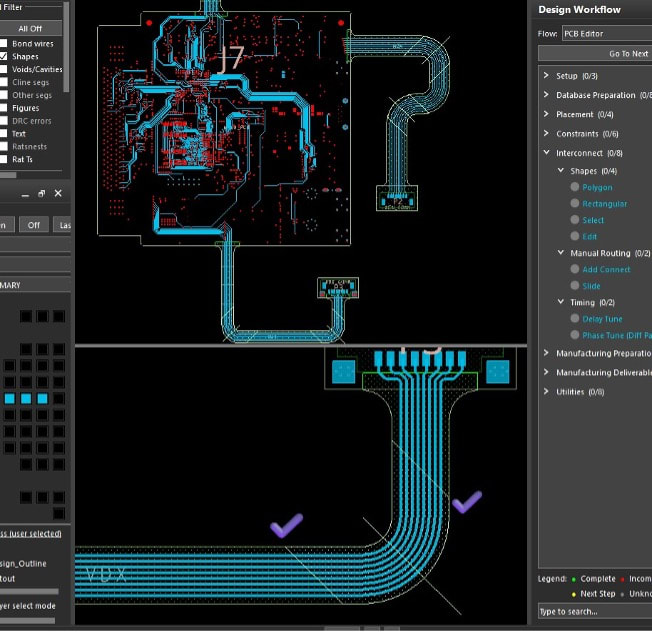Image resolution: width=652 pixels, height=632 pixels.
Task: Click status circle icon next to Select
Action: 575,220
